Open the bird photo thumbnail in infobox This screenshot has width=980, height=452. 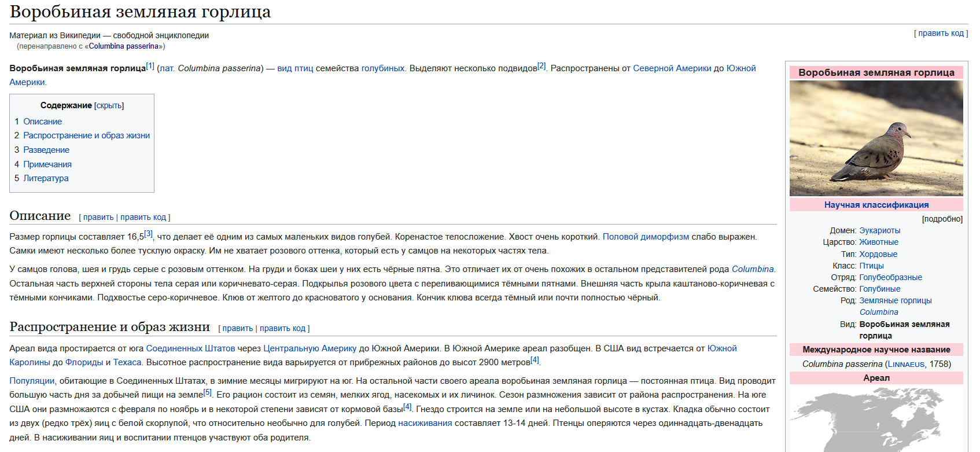876,138
